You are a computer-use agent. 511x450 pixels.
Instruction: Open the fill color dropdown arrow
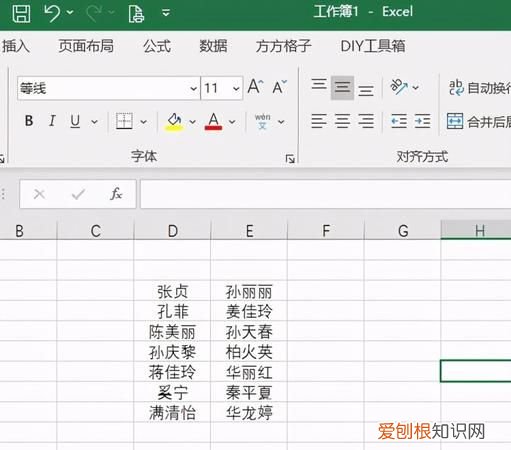[192, 122]
